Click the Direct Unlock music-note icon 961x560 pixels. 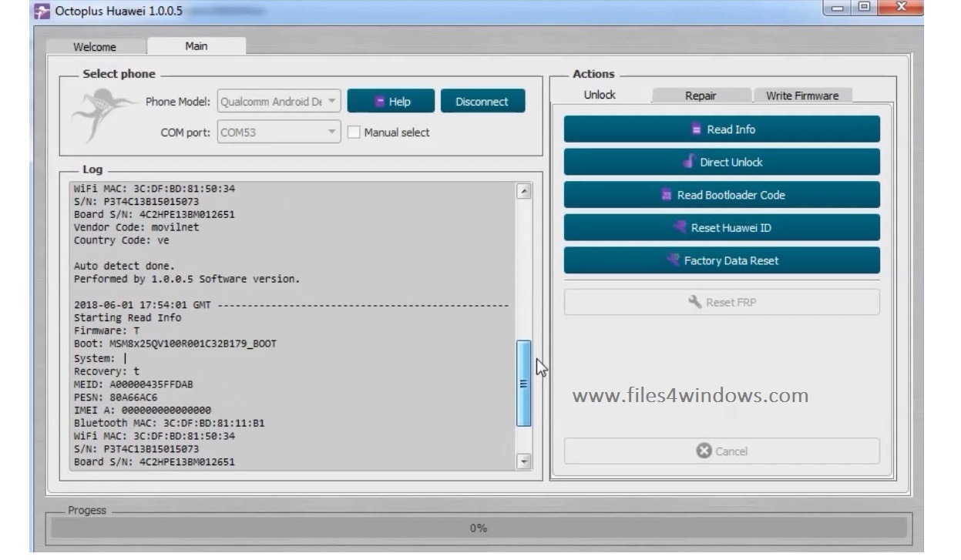coord(690,162)
